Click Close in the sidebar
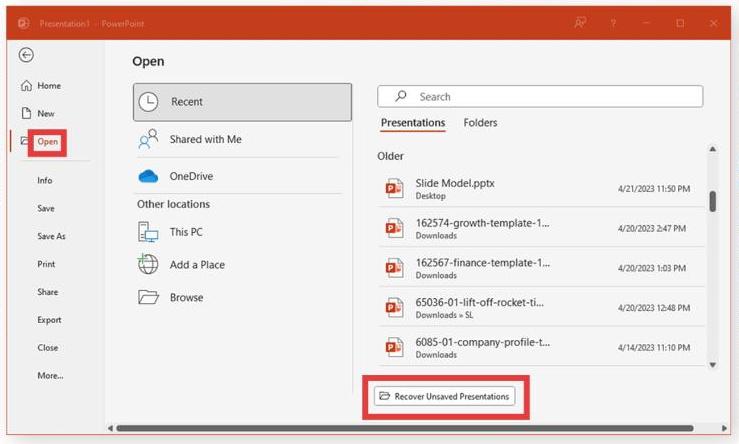Viewport: 739px width, 444px height. pyautogui.click(x=48, y=347)
